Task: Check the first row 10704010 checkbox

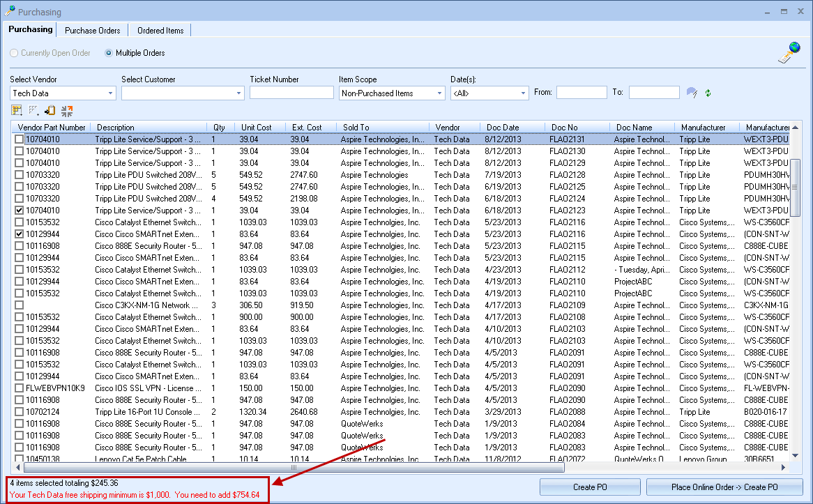Action: click(x=20, y=139)
